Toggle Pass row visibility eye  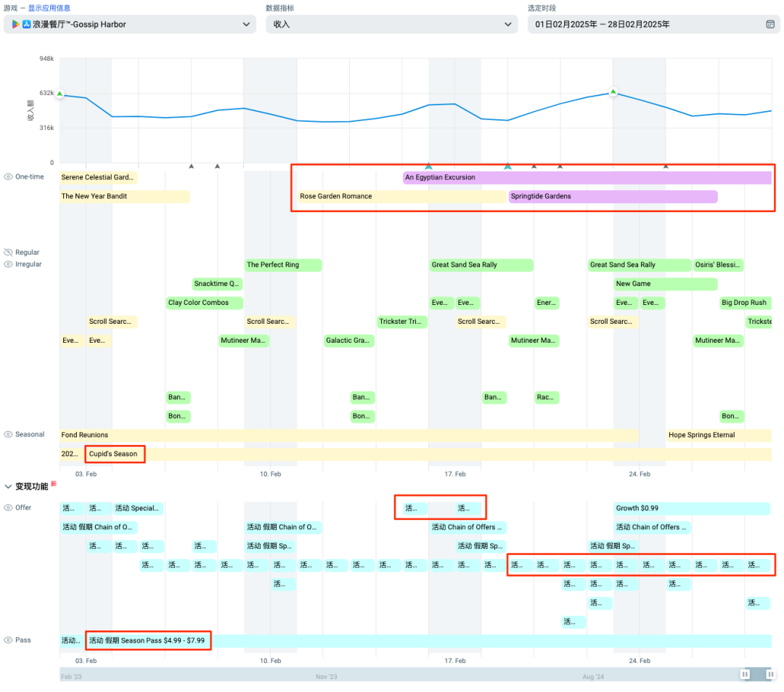click(8, 640)
